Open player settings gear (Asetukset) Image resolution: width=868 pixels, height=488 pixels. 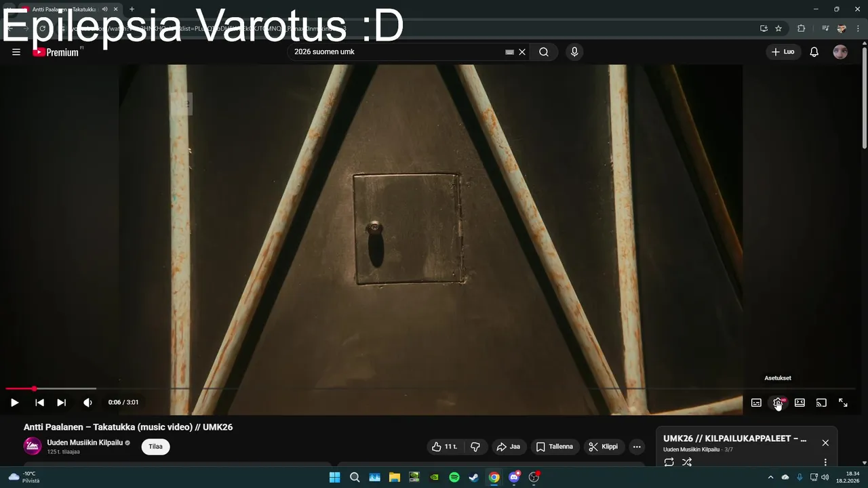tap(778, 403)
